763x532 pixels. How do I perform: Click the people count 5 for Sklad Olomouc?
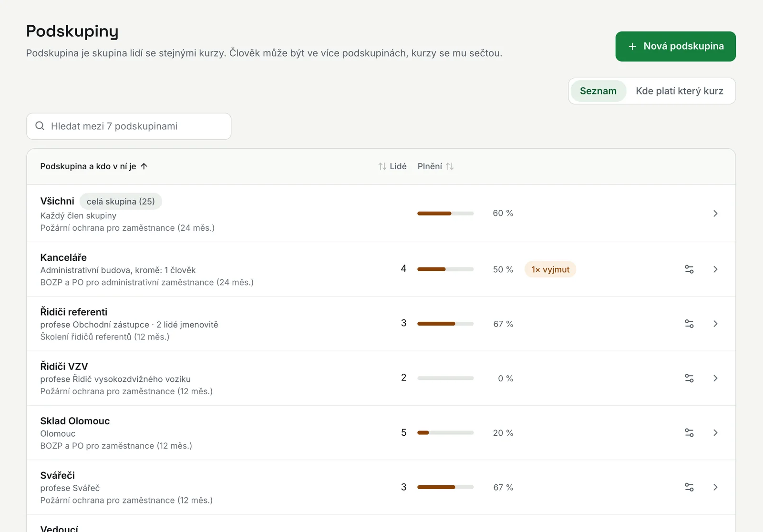click(x=404, y=432)
